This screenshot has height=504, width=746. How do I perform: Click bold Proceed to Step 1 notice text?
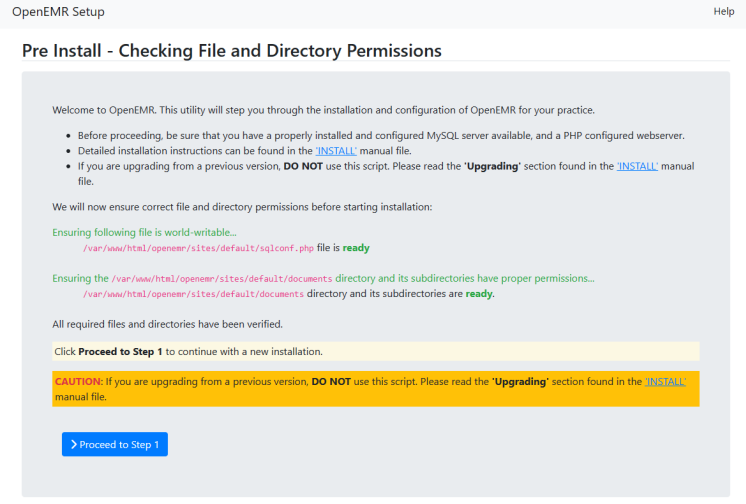(120, 352)
